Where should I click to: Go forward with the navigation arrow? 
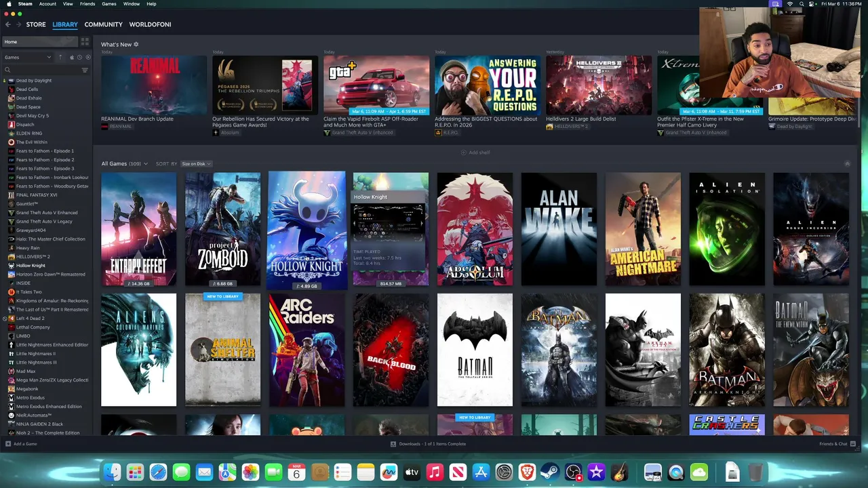tap(18, 24)
